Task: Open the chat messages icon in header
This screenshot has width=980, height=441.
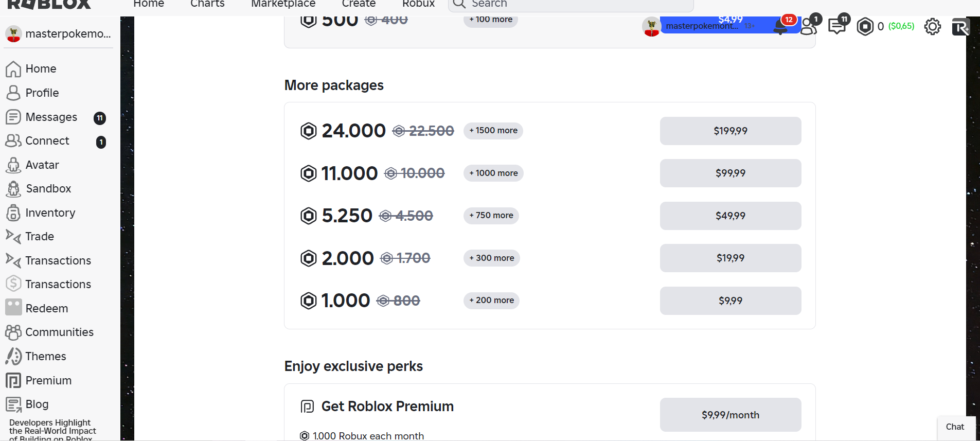Action: point(837,26)
